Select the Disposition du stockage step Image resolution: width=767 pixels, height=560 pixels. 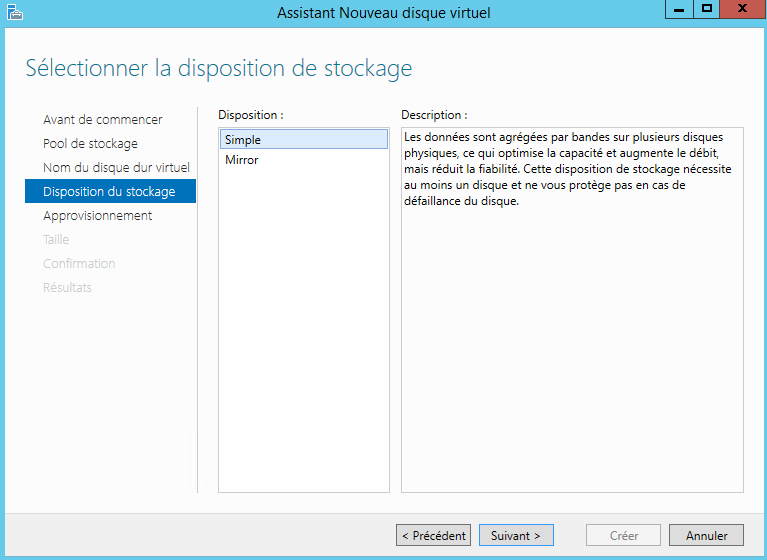[109, 192]
